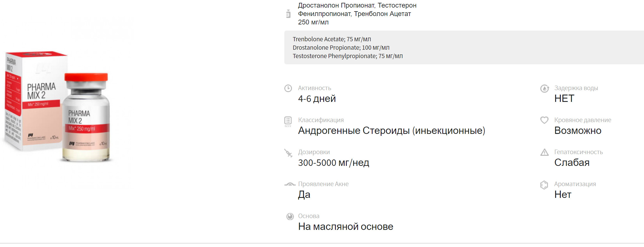Click the Testosterone Phenylpropionate 75 мг/мл line

[x=348, y=56]
